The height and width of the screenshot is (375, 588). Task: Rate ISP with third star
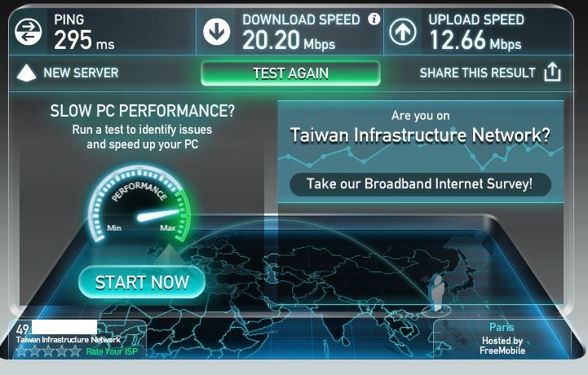click(48, 351)
